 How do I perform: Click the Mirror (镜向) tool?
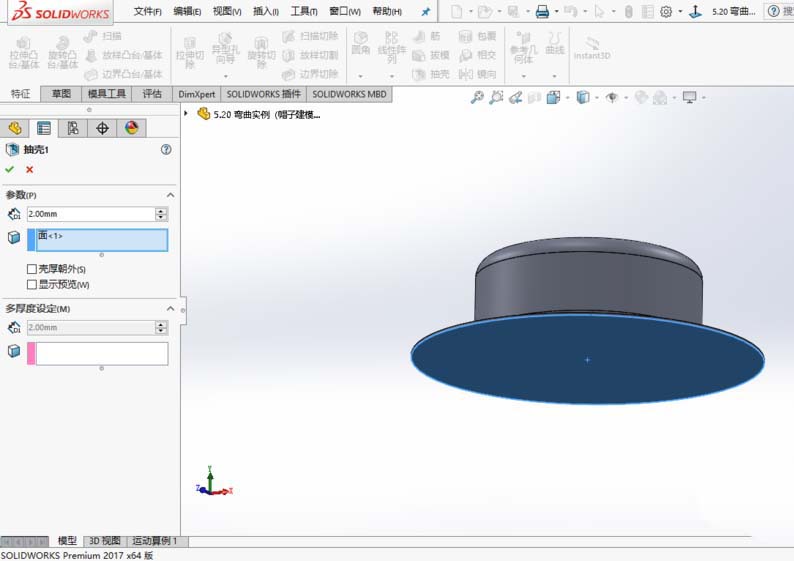click(477, 74)
